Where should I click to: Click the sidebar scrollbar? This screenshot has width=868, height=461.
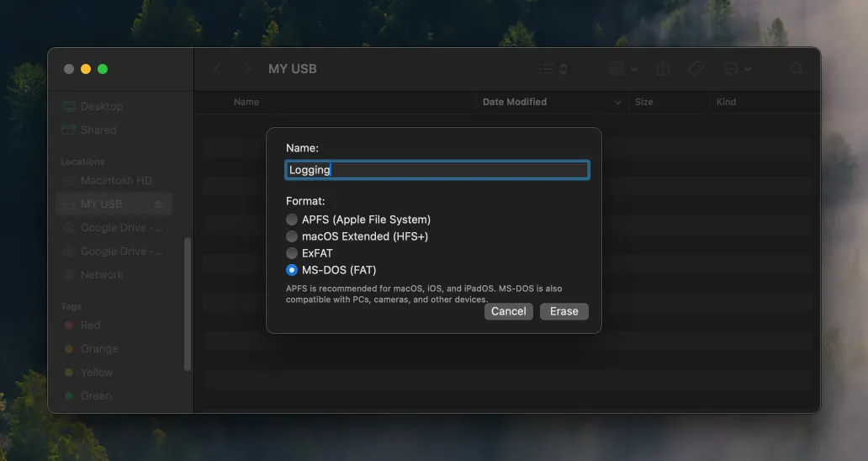188,305
